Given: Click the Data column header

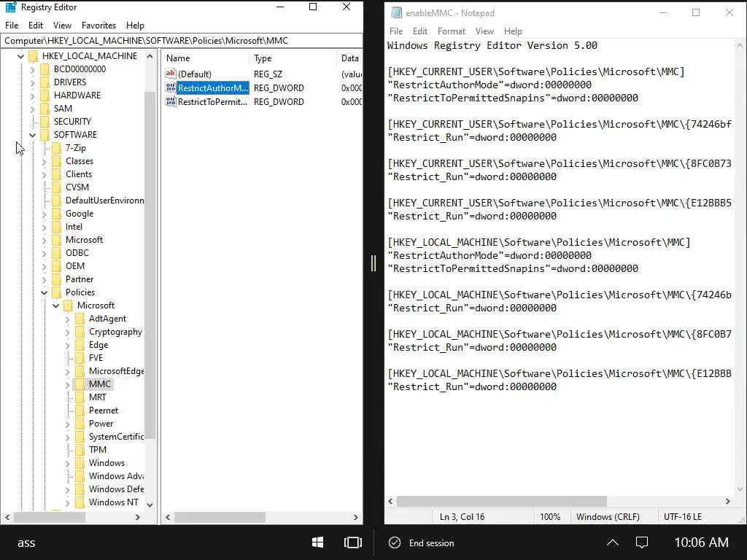Looking at the screenshot, I should coord(349,58).
